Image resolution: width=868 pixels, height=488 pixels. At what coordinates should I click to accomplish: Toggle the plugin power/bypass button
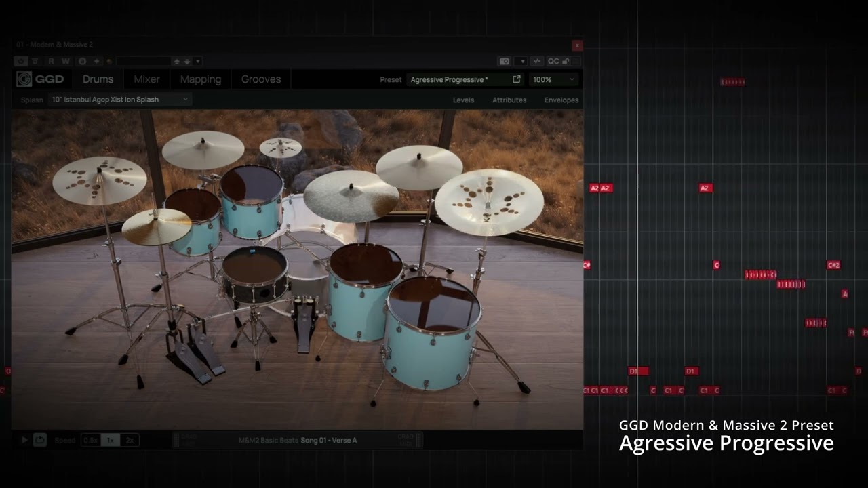[21, 61]
